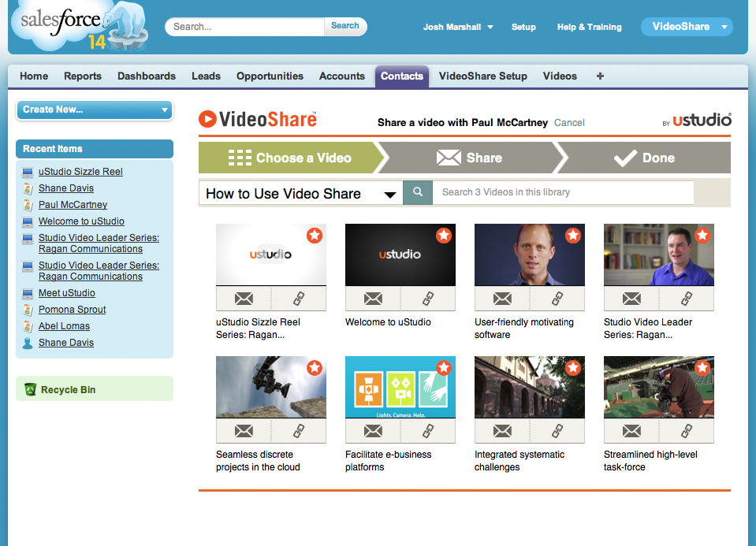
Task: Toggle star on Studio Video Leader Series thumbnail
Action: 702,236
